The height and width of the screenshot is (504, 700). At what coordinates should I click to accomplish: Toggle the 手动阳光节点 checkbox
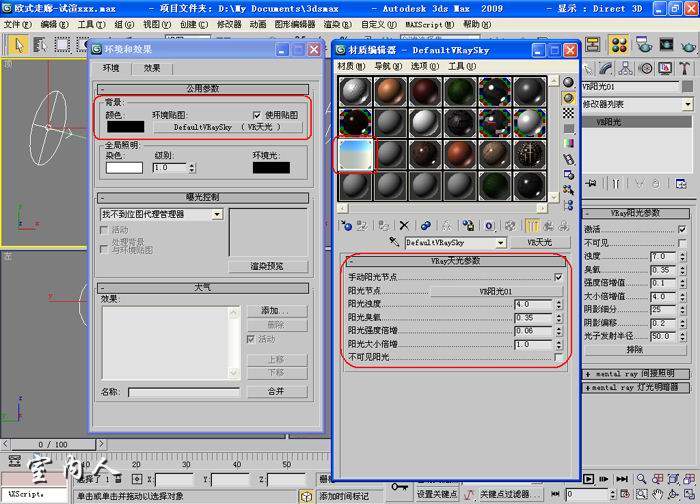pyautogui.click(x=558, y=277)
